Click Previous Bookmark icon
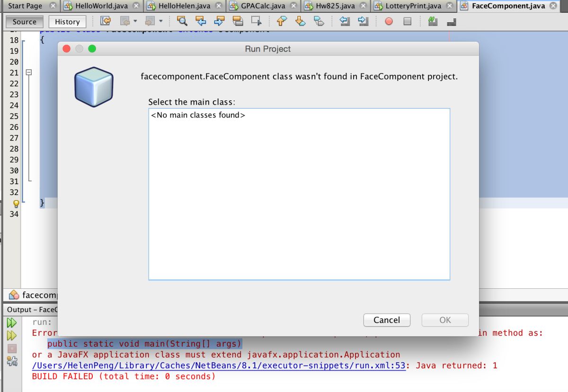Image resolution: width=568 pixels, height=392 pixels. (282, 21)
